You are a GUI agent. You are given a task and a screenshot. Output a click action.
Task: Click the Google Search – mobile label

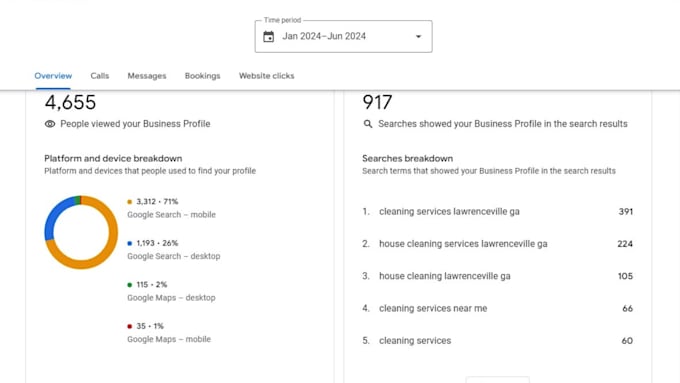coord(171,215)
